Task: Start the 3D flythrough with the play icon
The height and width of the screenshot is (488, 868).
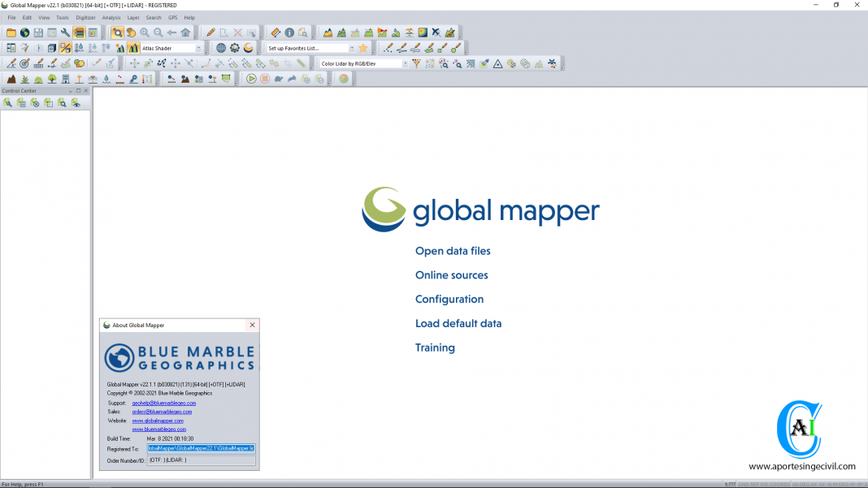Action: [251, 79]
